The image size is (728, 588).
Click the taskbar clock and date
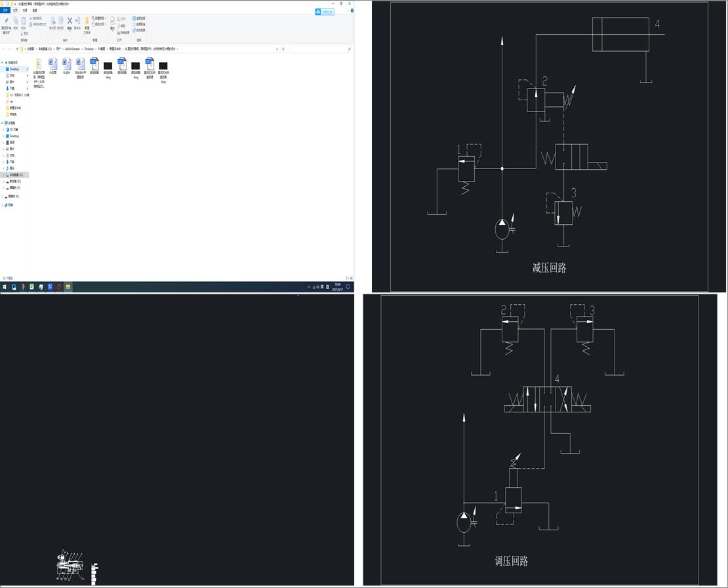pyautogui.click(x=338, y=287)
